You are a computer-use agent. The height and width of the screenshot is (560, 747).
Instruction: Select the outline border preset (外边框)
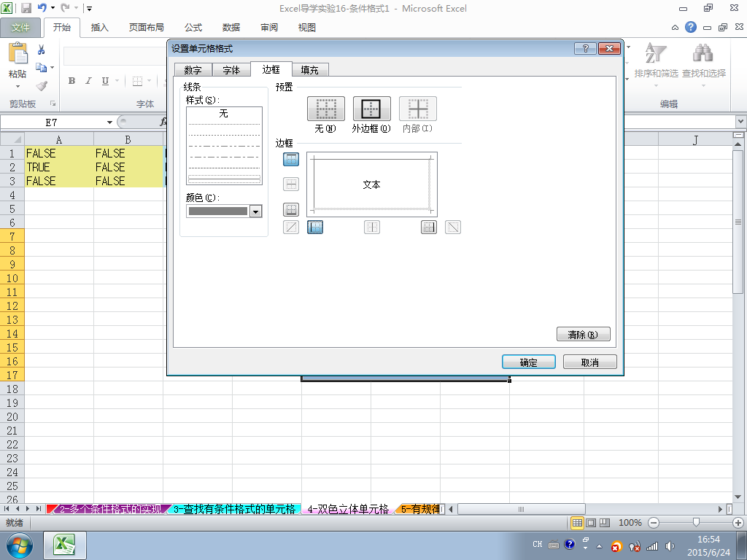pyautogui.click(x=371, y=109)
